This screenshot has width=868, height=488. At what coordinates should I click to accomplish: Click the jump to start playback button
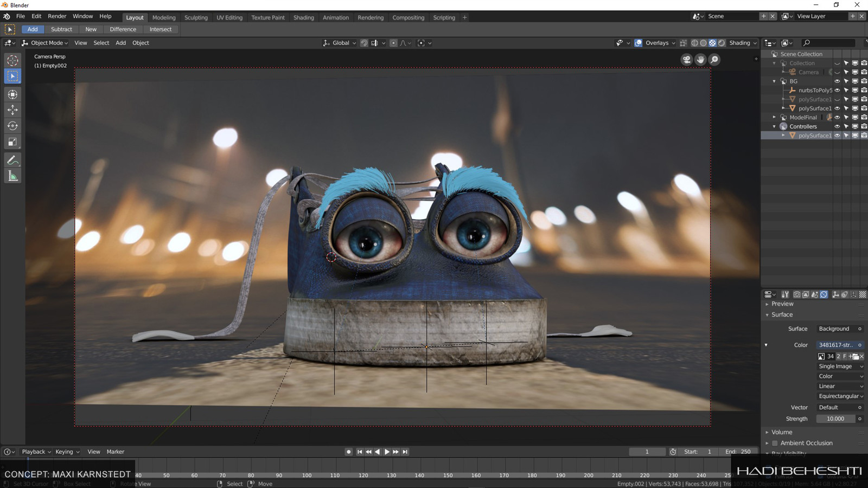[359, 452]
